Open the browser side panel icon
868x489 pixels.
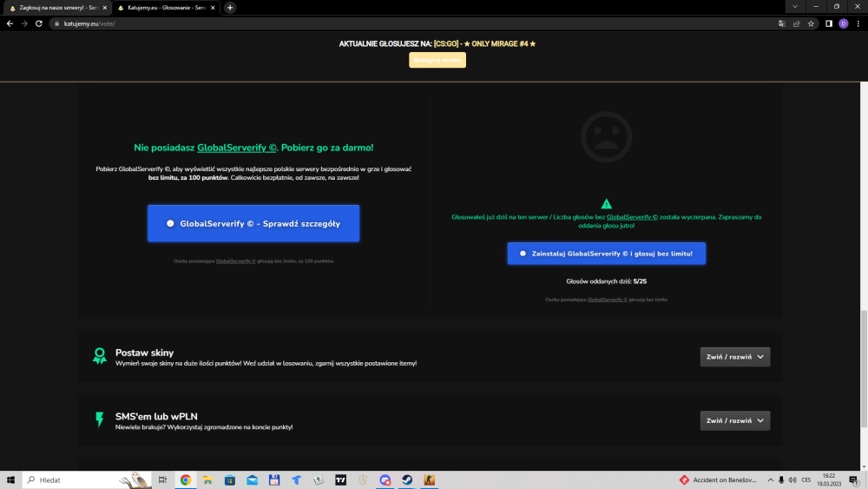click(x=829, y=23)
